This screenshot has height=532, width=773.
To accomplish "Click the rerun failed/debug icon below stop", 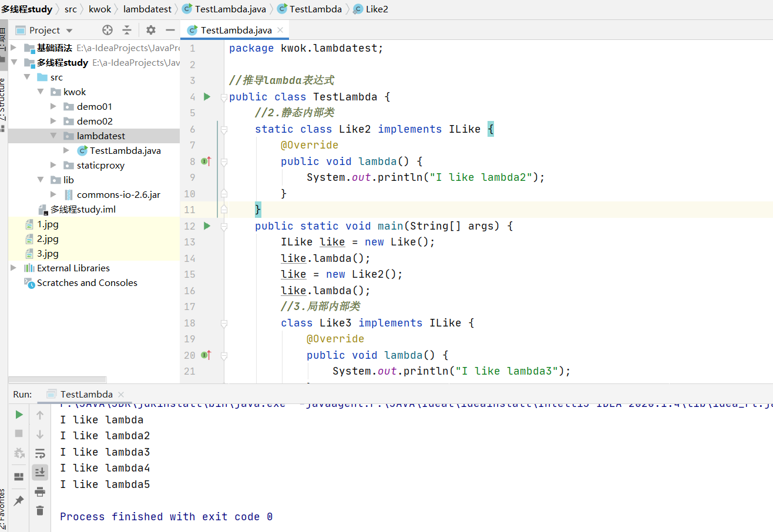I will 19,453.
